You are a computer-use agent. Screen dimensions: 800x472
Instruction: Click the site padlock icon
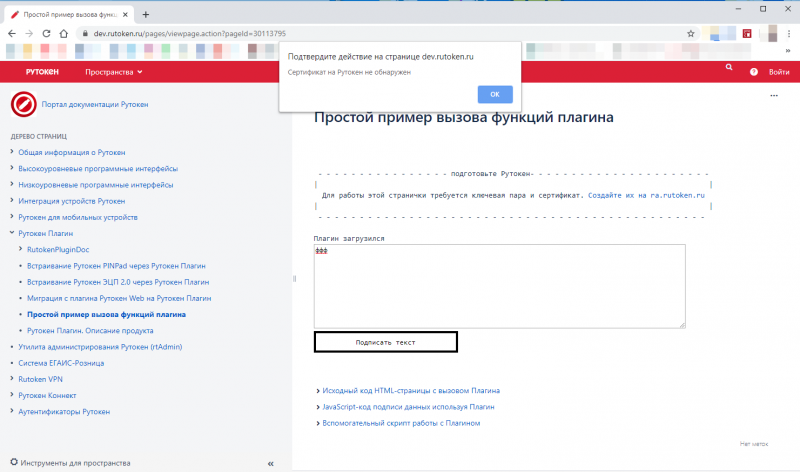coord(85,34)
